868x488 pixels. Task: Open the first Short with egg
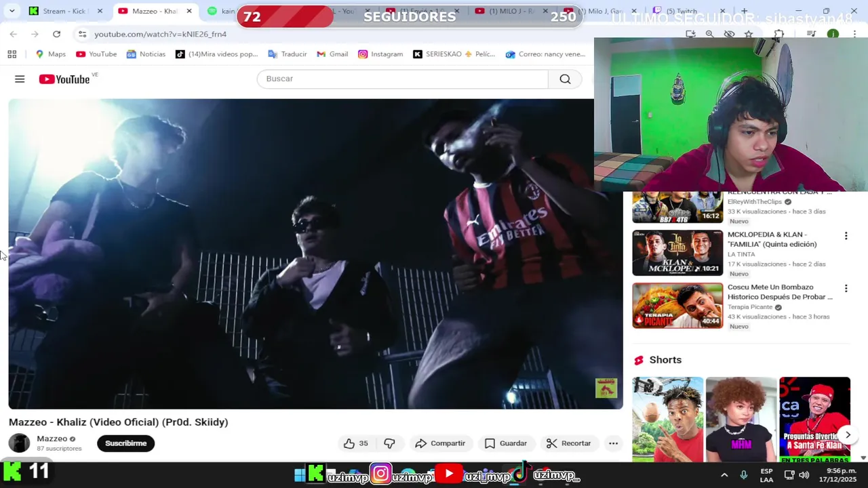[x=668, y=420]
